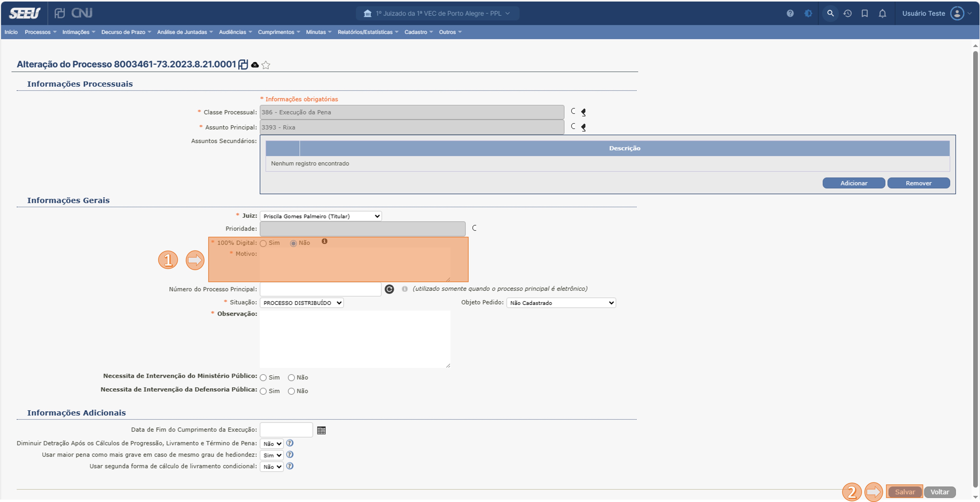Open the Audiências menu
The width and height of the screenshot is (980, 502).
pos(235,32)
